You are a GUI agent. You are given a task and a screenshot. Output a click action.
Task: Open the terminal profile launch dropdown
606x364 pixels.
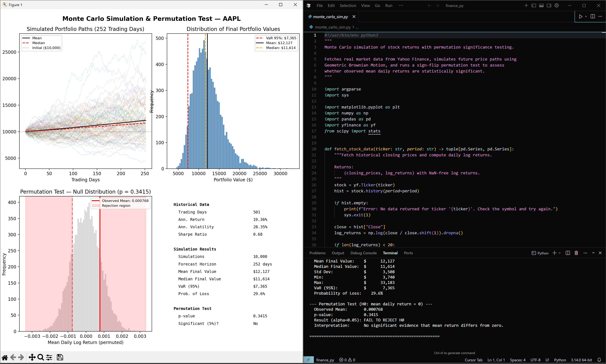[559, 253]
